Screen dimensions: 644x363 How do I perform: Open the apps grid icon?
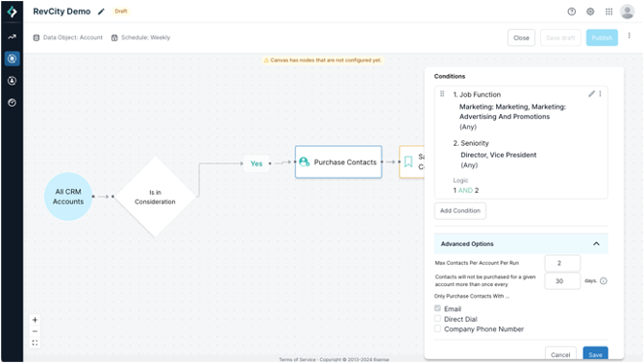click(609, 12)
